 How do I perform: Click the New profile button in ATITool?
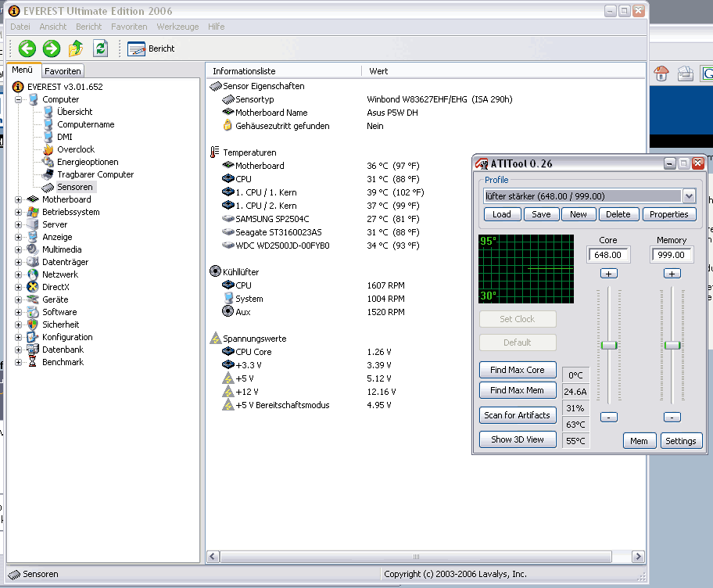(x=578, y=214)
